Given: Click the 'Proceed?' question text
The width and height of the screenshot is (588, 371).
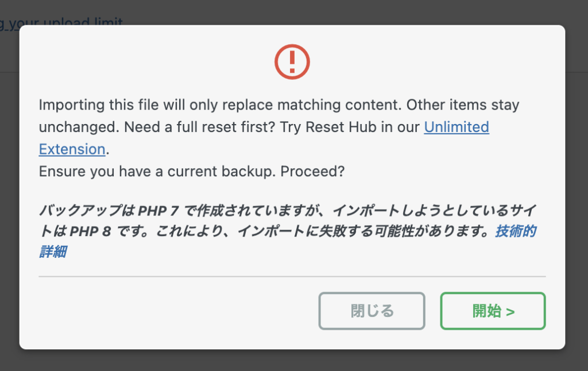Looking at the screenshot, I should (x=312, y=172).
